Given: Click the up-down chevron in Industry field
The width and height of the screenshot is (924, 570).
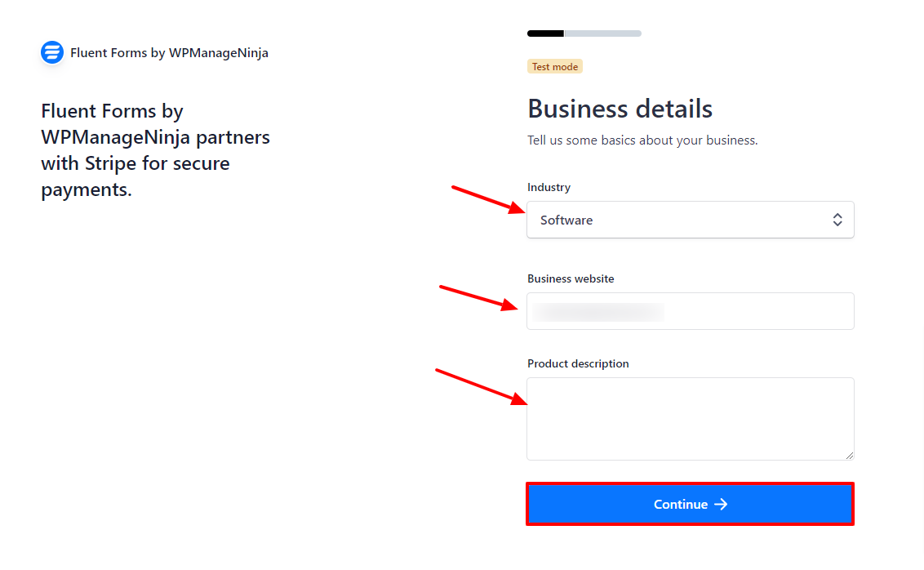Looking at the screenshot, I should point(837,220).
